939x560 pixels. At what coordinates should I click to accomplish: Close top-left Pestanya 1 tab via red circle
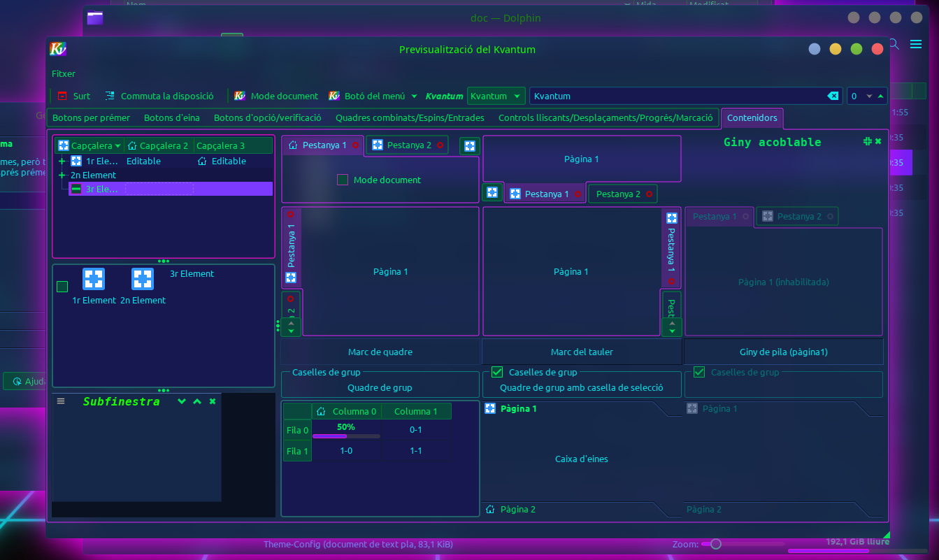point(355,145)
